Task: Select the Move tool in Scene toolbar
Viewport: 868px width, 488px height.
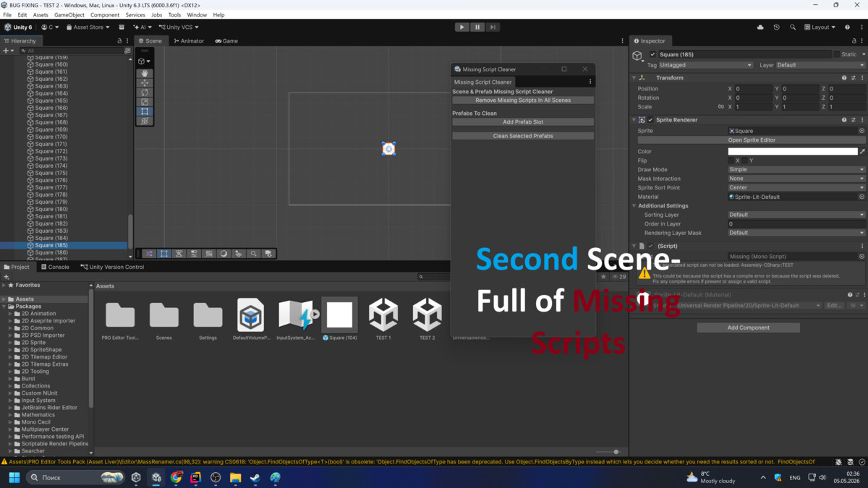Action: [145, 83]
